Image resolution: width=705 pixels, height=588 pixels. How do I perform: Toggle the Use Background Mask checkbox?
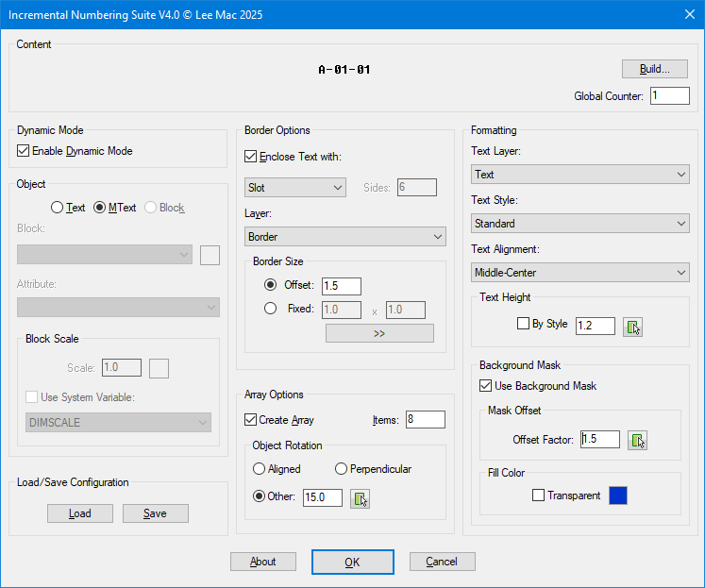click(486, 386)
